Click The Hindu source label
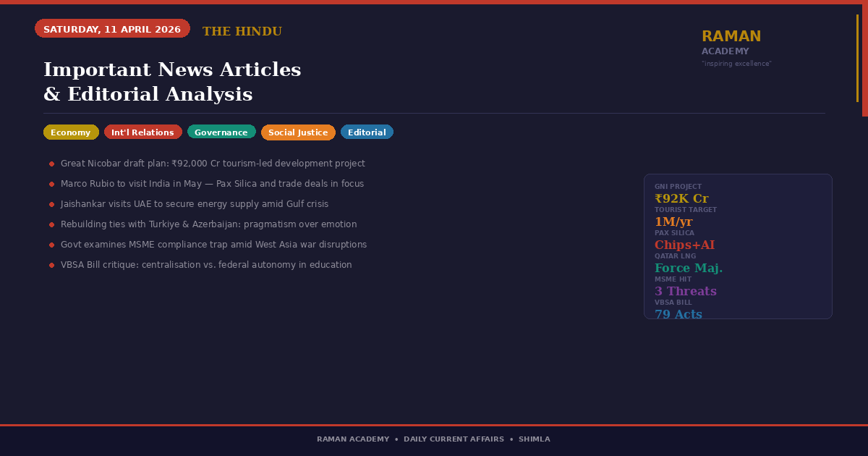This screenshot has width=868, height=456. coord(242,32)
